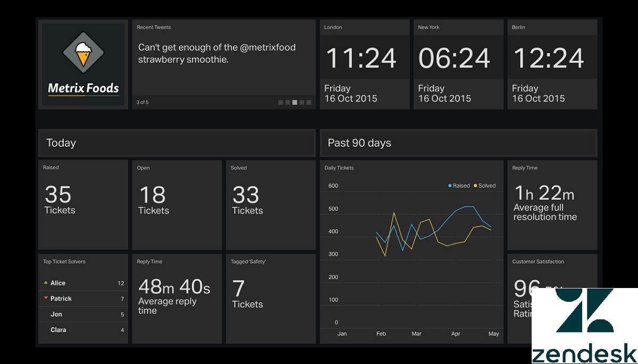Select the Today section header
The width and height of the screenshot is (638, 364).
click(x=177, y=143)
